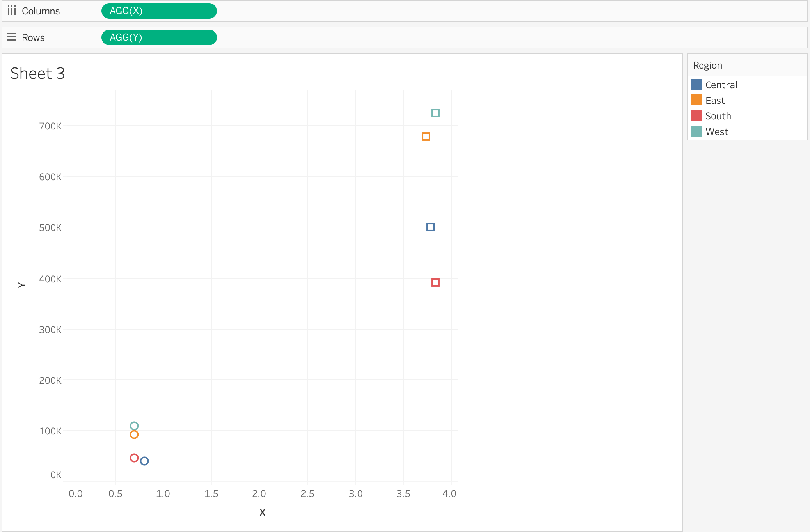
Task: Click the 700K axis label
Action: pos(50,126)
